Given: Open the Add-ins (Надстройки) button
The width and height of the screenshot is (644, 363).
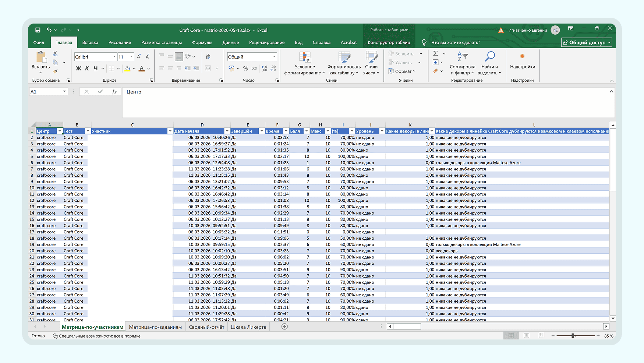Looking at the screenshot, I should (522, 60).
